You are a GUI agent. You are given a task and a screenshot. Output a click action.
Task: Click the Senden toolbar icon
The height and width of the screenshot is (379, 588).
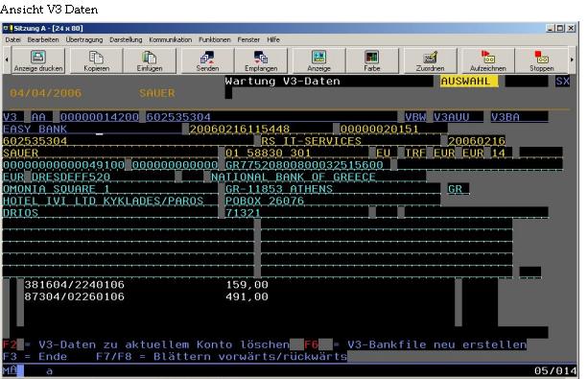tap(207, 60)
